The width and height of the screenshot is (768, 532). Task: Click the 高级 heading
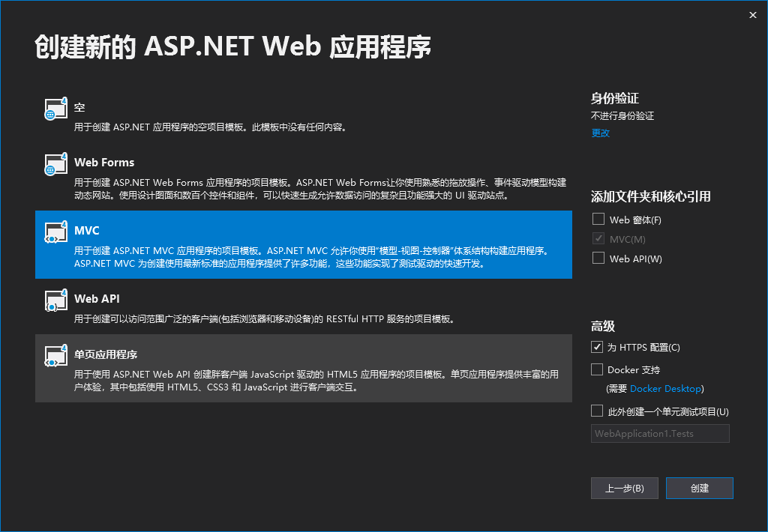pos(602,327)
